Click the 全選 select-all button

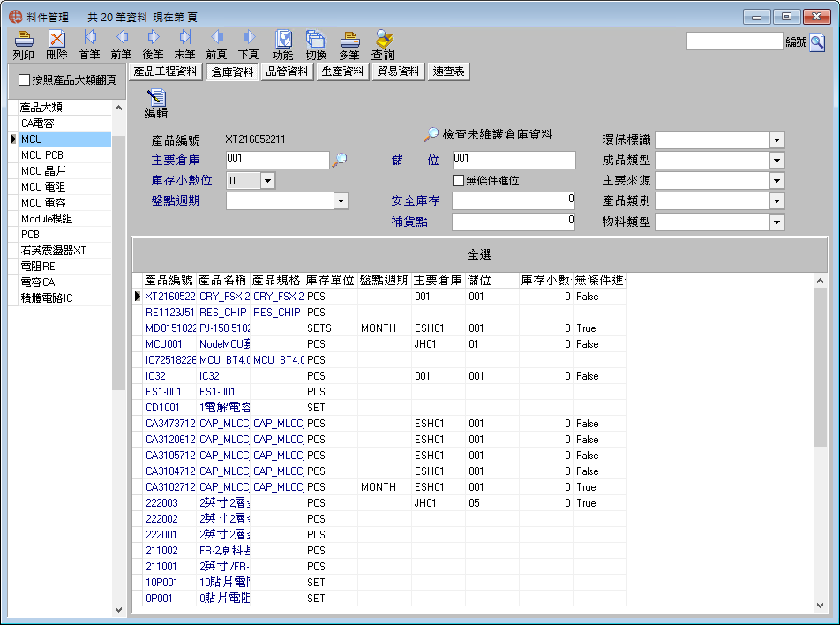coord(479,254)
